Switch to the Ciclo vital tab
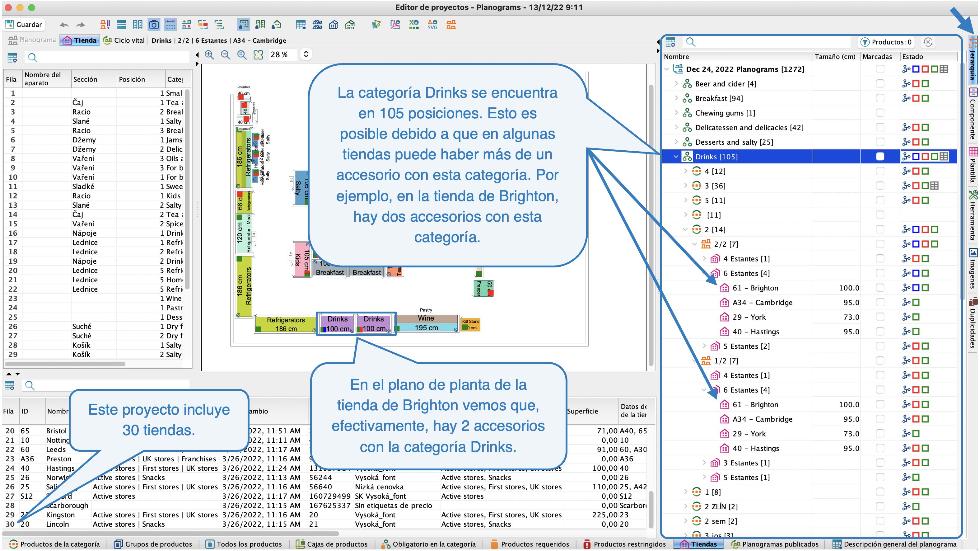 tap(124, 40)
